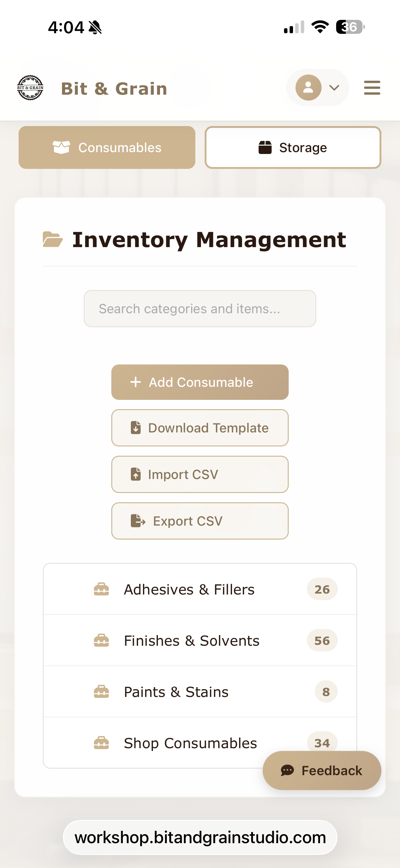Click the open folder icon beside Inventory Management
Image resolution: width=400 pixels, height=868 pixels.
(52, 240)
